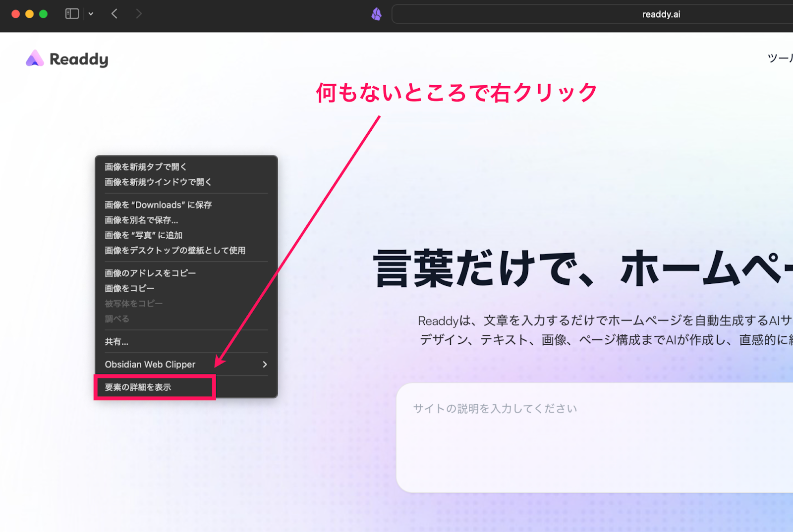Choose 画像をコピー from the menu
793x532 pixels.
(x=129, y=288)
